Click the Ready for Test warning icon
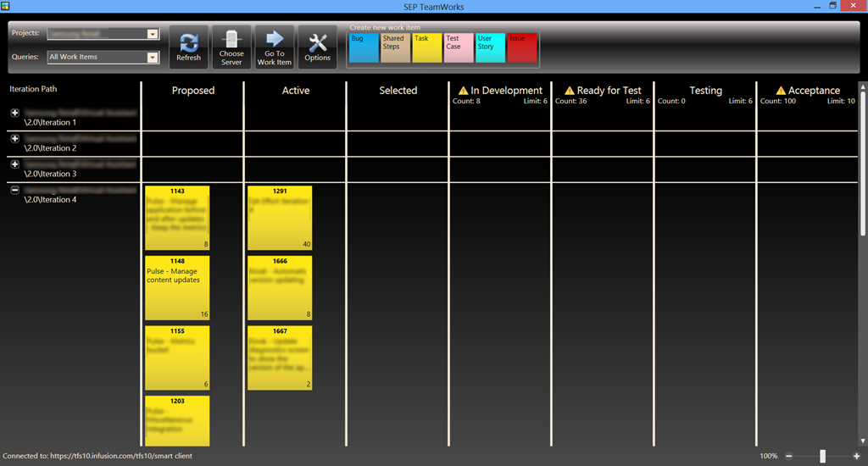This screenshot has width=868, height=466. (x=570, y=90)
